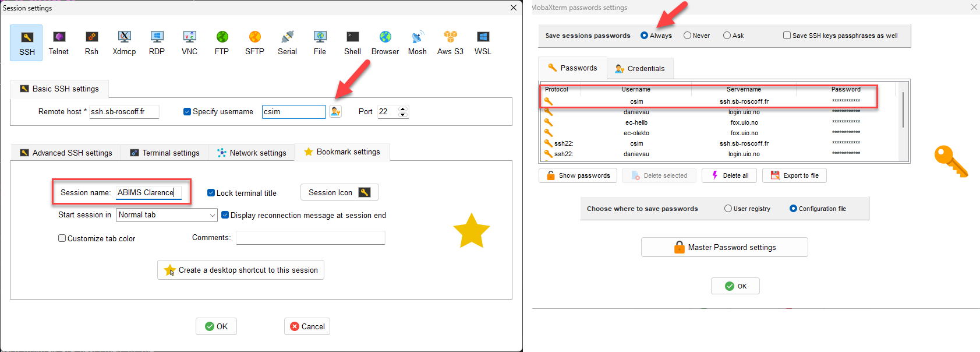
Task: Open Master Password settings
Action: click(724, 247)
